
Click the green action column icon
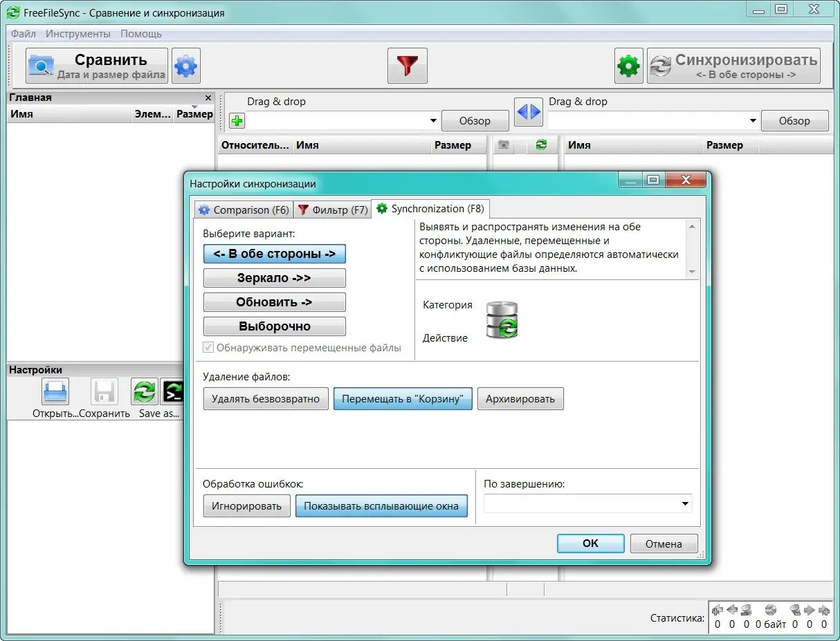click(541, 145)
